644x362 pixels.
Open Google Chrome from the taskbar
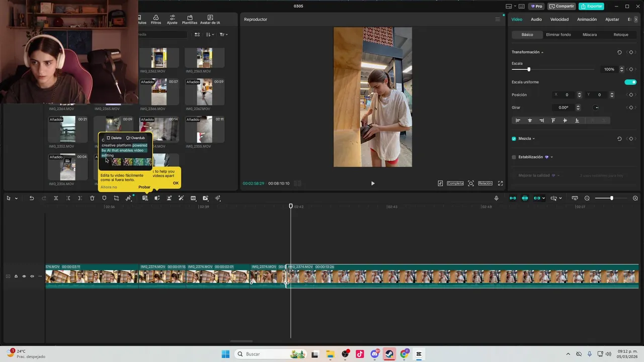tap(404, 354)
